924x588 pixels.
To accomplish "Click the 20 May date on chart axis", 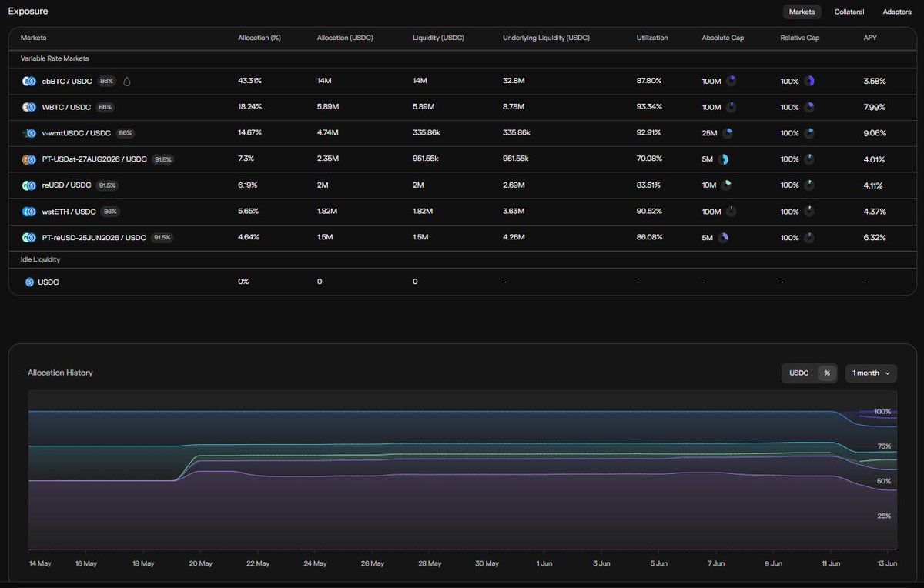I will pyautogui.click(x=200, y=563).
